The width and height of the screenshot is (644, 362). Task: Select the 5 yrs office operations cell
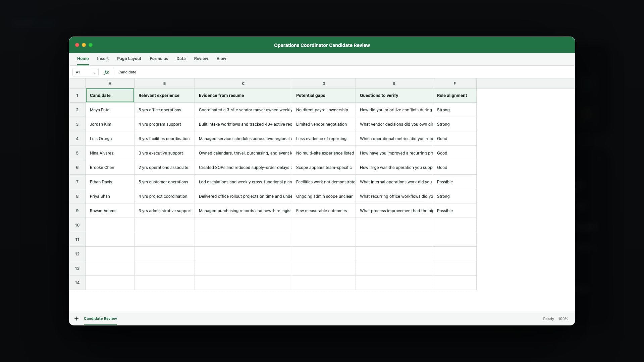point(164,110)
